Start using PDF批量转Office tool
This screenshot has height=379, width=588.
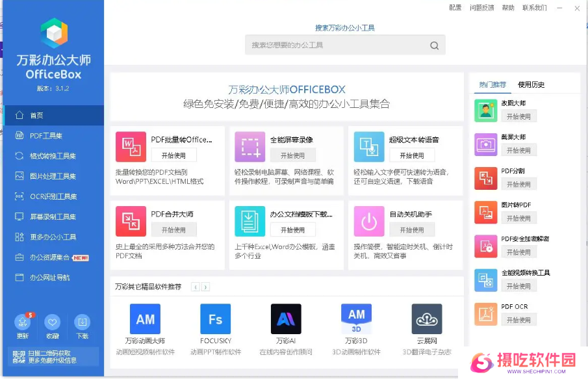coord(173,155)
